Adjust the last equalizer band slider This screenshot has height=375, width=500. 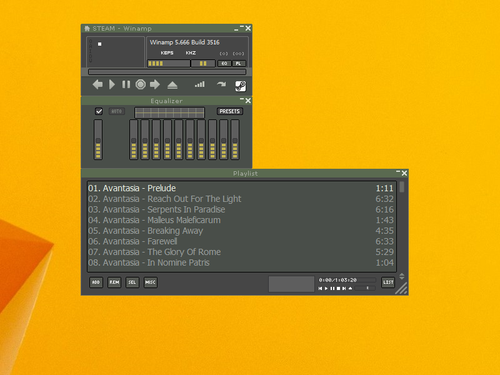pos(235,139)
